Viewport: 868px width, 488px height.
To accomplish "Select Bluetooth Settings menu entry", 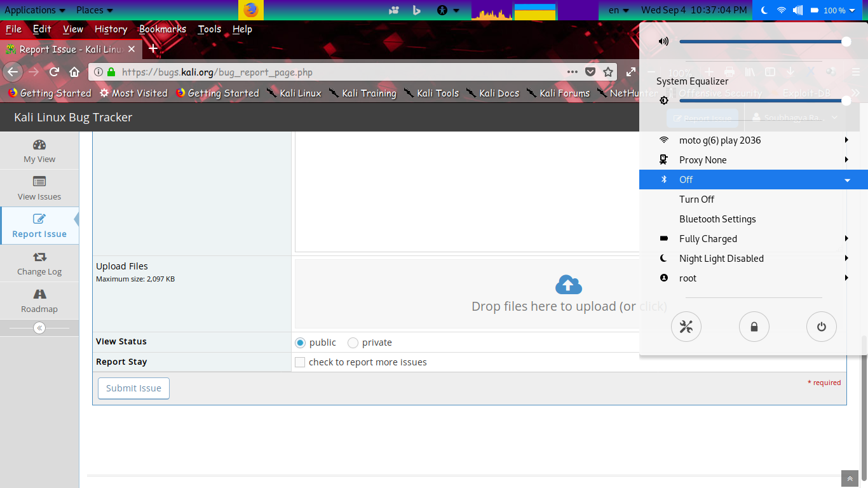I will click(717, 219).
